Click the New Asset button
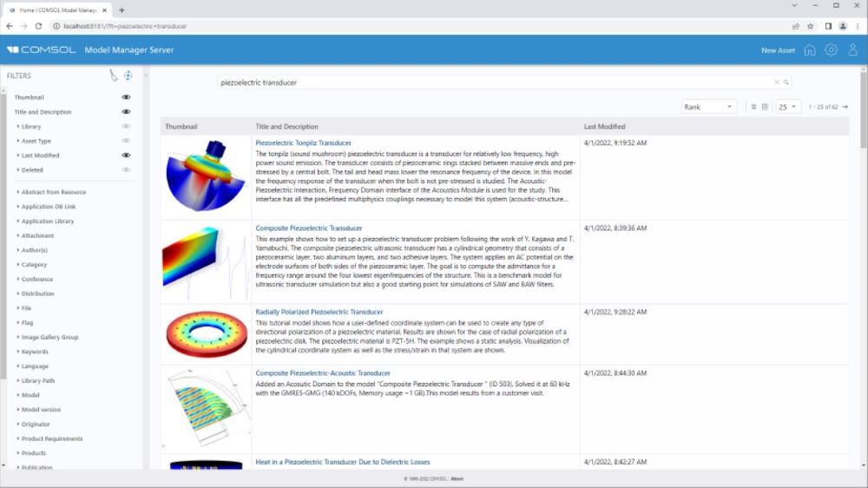The width and height of the screenshot is (868, 488). tap(778, 50)
